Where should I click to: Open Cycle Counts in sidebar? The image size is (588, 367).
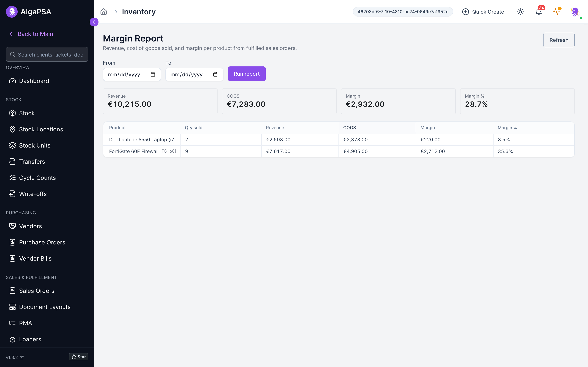(37, 178)
